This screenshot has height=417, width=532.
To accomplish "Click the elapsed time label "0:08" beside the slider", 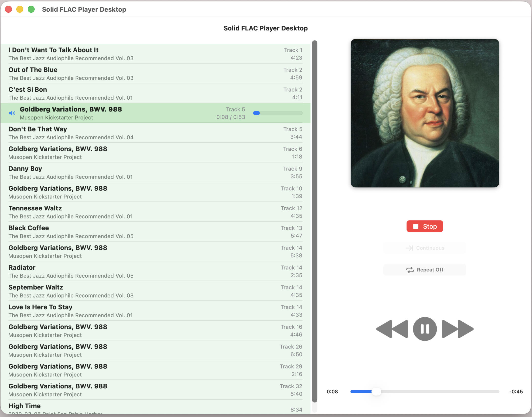I will [x=332, y=392].
